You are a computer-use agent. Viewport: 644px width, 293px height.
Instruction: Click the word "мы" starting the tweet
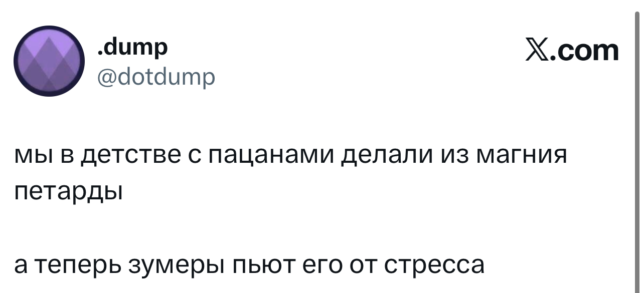click(x=31, y=156)
